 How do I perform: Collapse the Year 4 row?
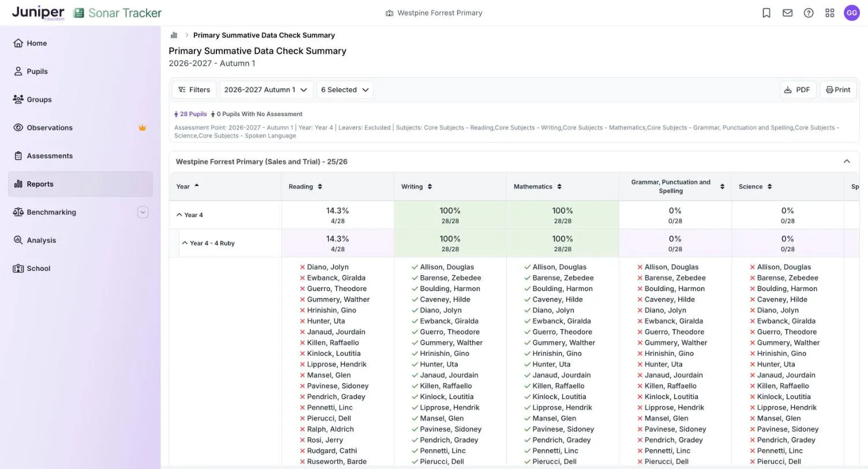(x=179, y=215)
